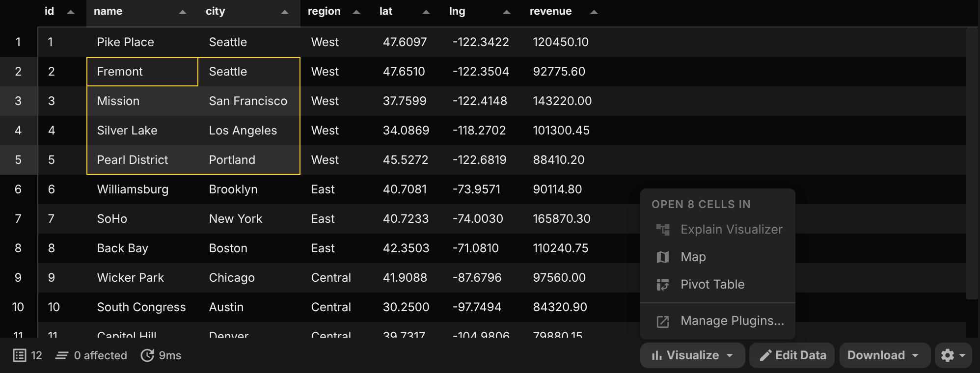
Task: Click the vertical scrollbar of the table
Action: (972, 163)
